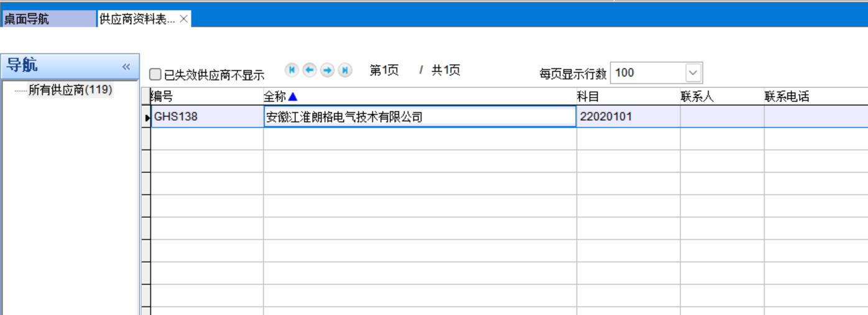The width and height of the screenshot is (868, 315).
Task: Jump to the last page of suppliers
Action: 345,70
